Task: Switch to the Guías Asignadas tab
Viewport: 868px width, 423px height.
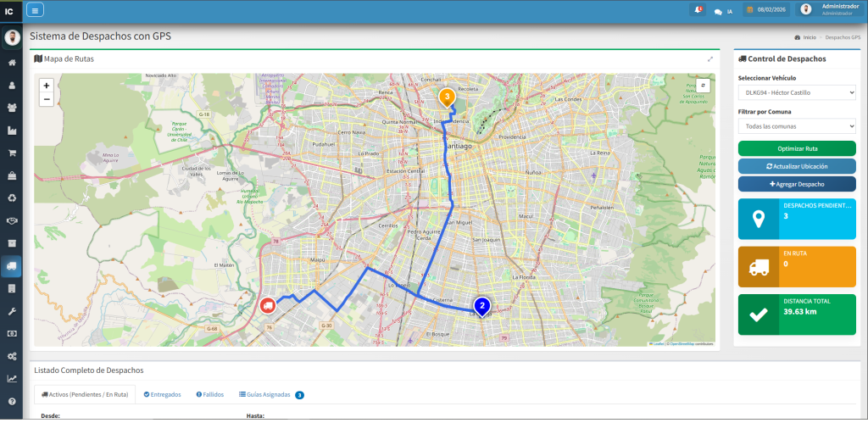Action: [267, 394]
